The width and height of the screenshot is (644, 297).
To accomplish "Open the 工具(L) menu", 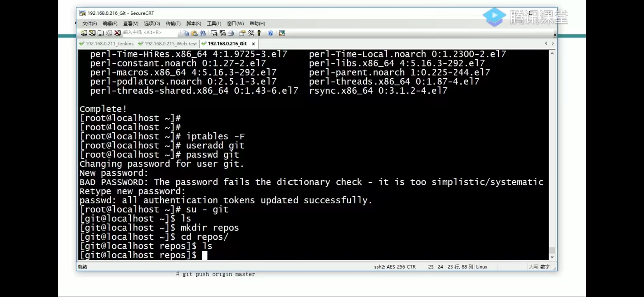I will [214, 24].
